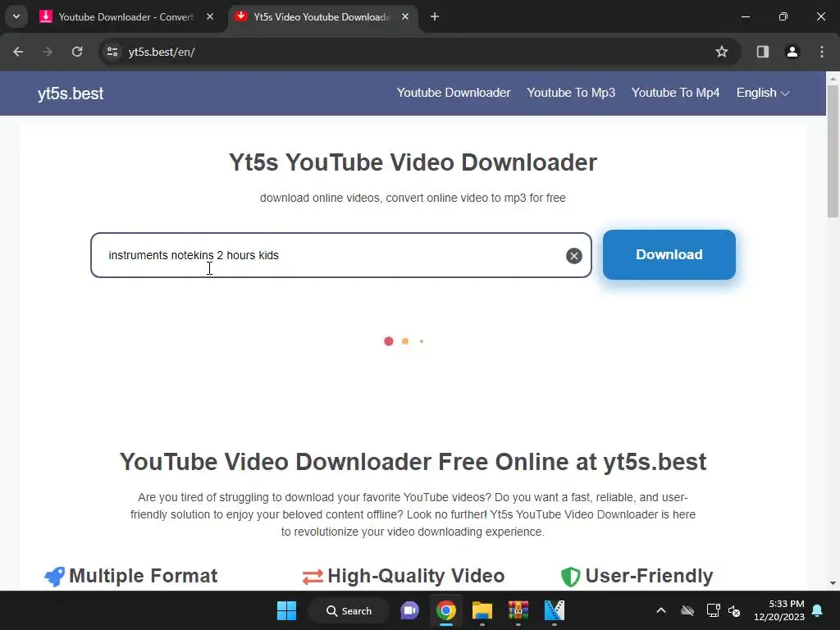Show hidden system tray icons
The width and height of the screenshot is (840, 630).
coord(661,610)
